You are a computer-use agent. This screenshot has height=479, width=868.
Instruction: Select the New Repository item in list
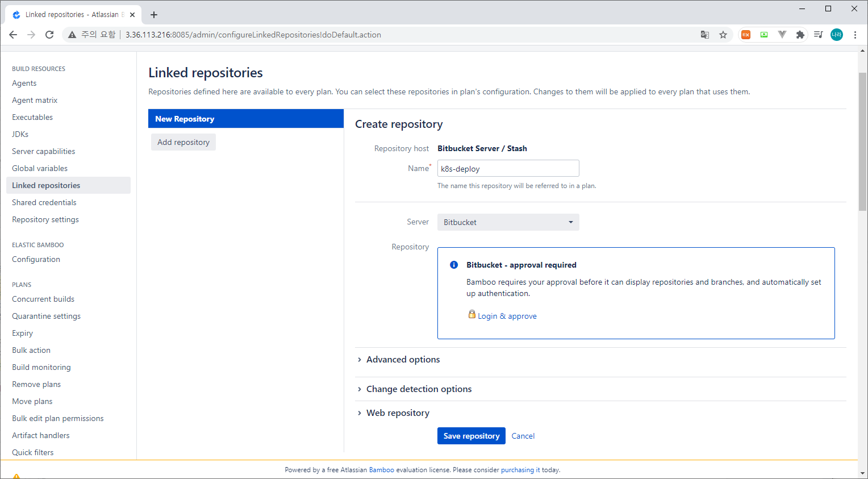(x=246, y=119)
